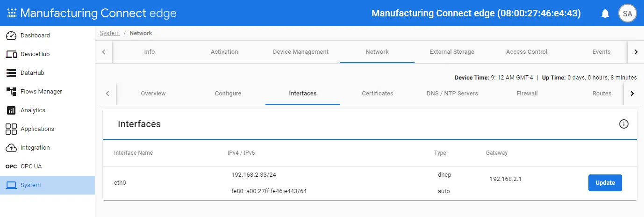Click the Gateway column header
Screen dimensions: 644x217
[x=497, y=153]
